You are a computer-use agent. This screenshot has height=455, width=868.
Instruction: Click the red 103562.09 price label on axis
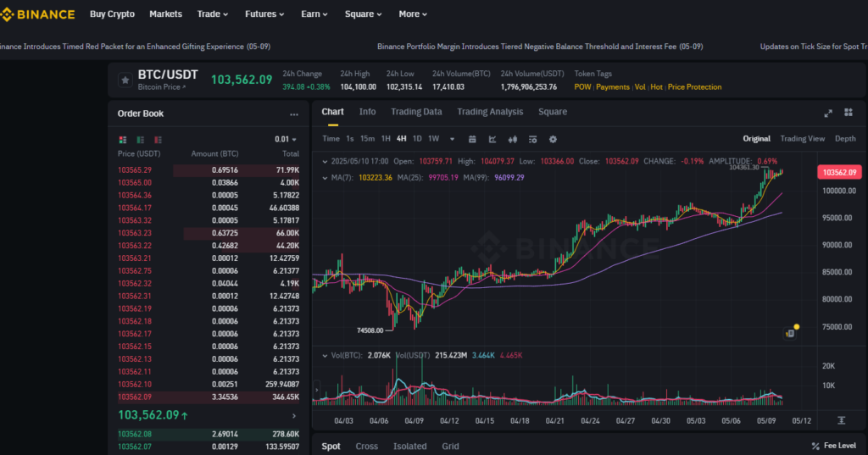839,172
